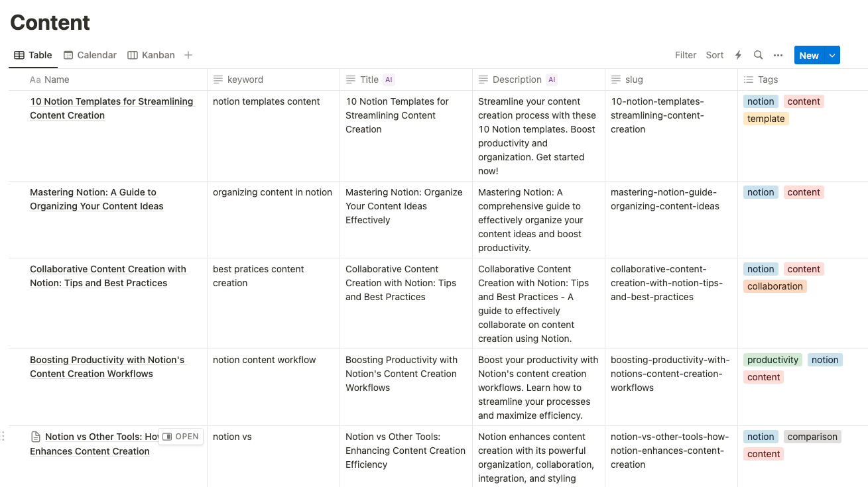Click the AI badge on Title column

point(389,80)
